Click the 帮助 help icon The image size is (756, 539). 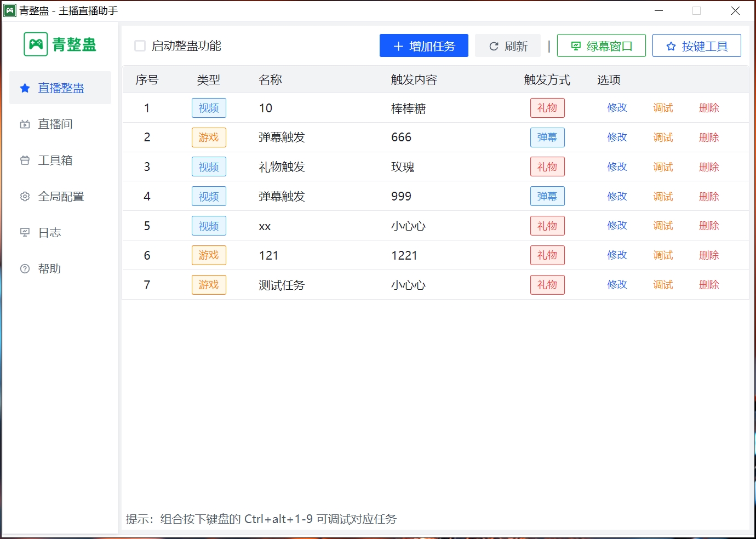point(25,268)
